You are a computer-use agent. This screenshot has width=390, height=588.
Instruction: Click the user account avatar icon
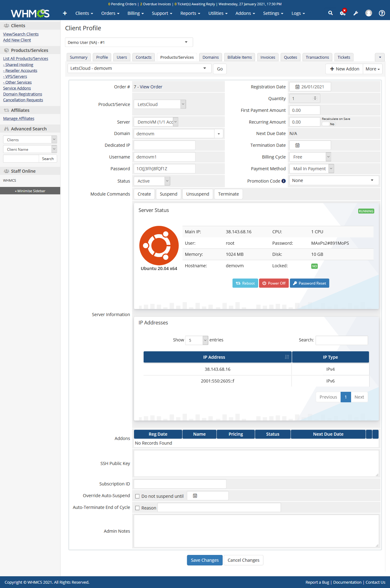pos(369,13)
